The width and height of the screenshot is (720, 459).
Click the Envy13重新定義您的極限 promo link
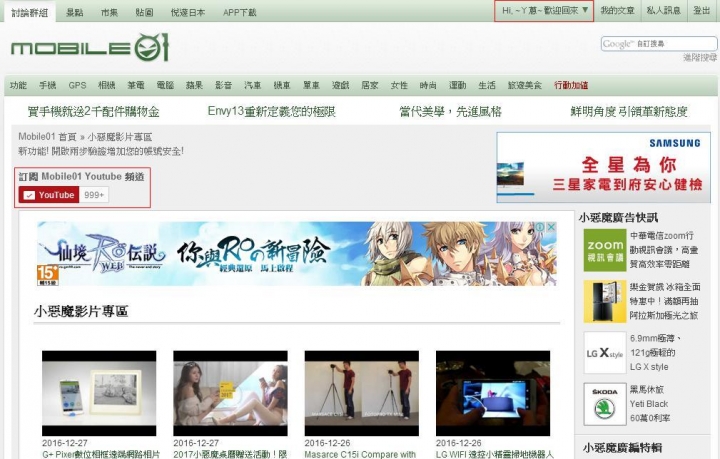(272, 112)
